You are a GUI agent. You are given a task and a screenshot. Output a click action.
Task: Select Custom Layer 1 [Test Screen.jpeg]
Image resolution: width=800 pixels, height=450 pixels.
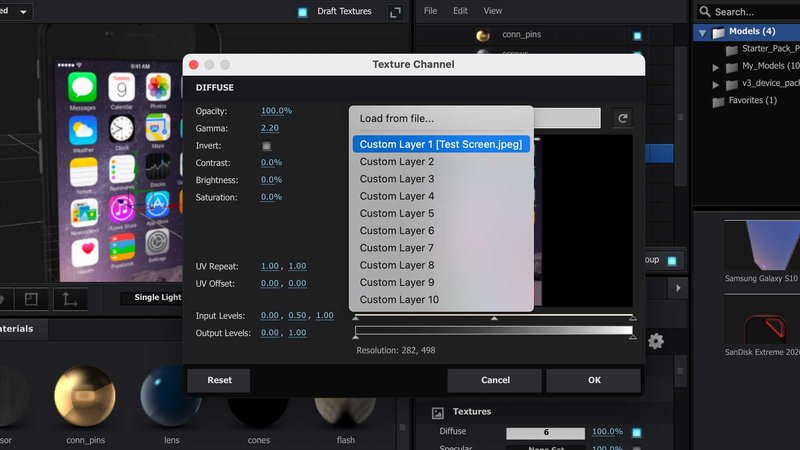coord(441,144)
